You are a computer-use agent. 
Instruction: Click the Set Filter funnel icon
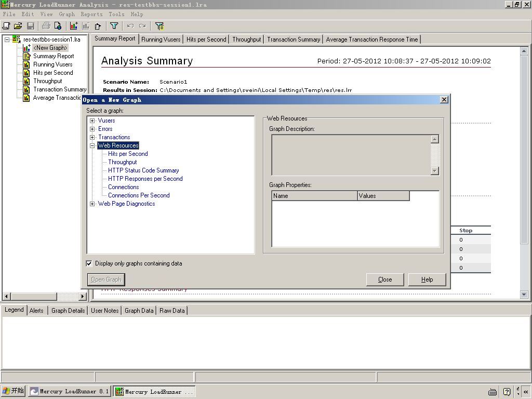pos(114,26)
